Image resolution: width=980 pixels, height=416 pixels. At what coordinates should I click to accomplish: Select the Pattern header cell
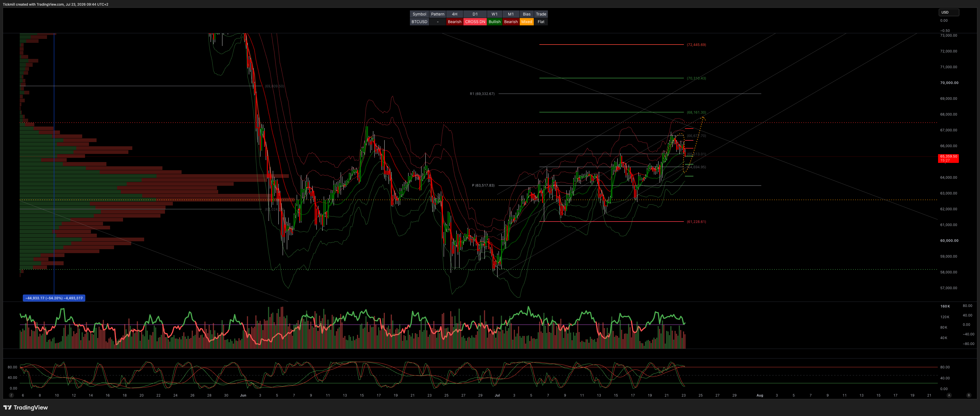(x=437, y=14)
